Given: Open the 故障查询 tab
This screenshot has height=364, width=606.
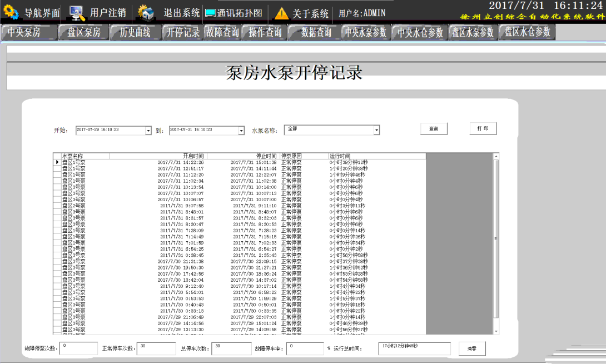Looking at the screenshot, I should click(x=222, y=33).
